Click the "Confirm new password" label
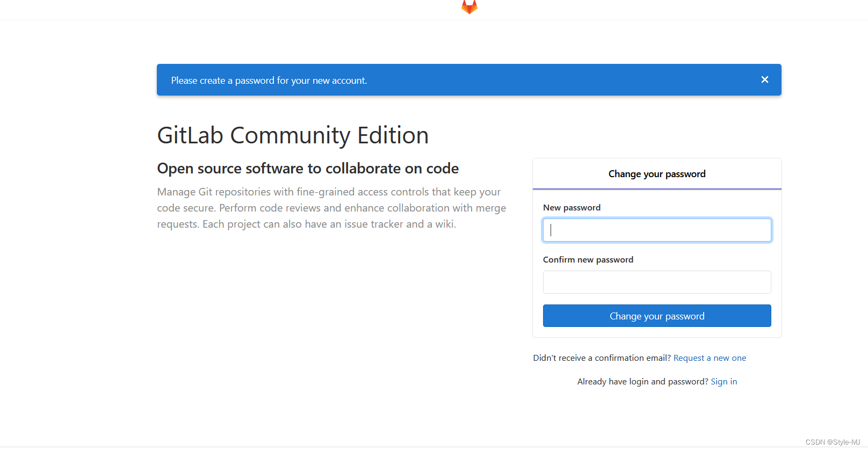 click(x=588, y=260)
